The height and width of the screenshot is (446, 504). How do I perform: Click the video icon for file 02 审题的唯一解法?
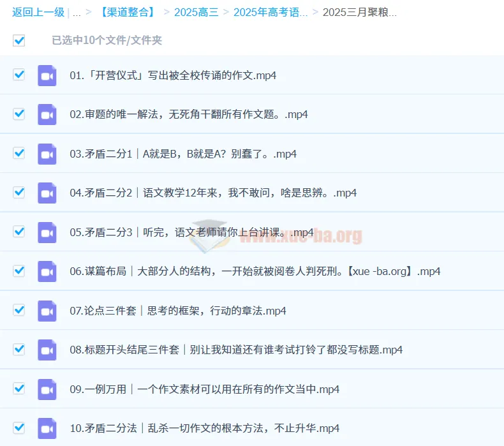click(47, 115)
